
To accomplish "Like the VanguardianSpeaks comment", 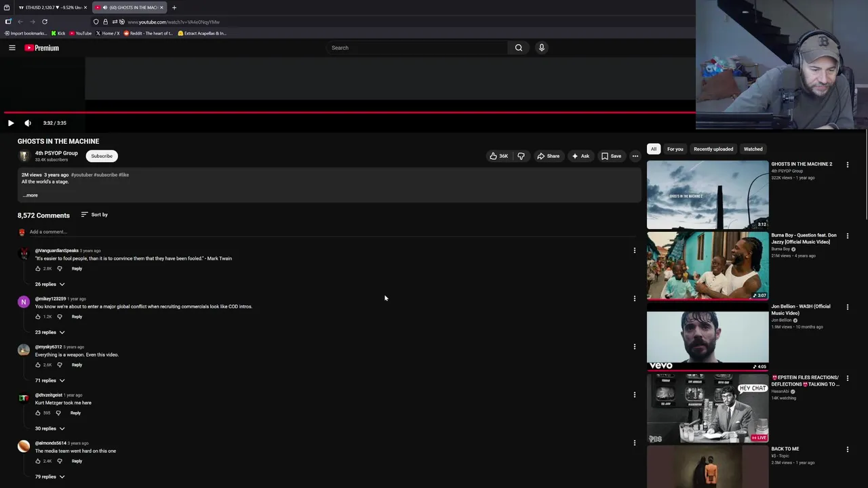I will click(x=38, y=268).
